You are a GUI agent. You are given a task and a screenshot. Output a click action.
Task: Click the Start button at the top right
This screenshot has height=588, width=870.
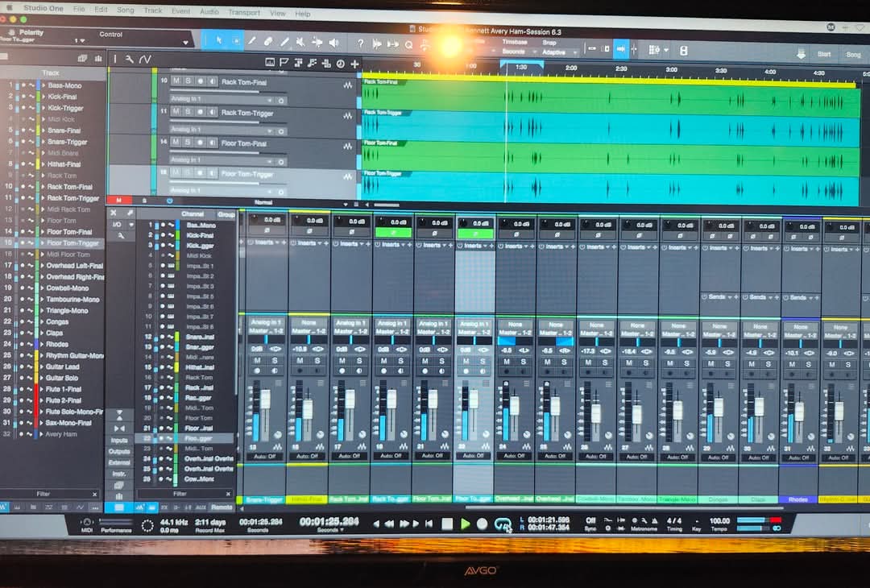point(824,54)
